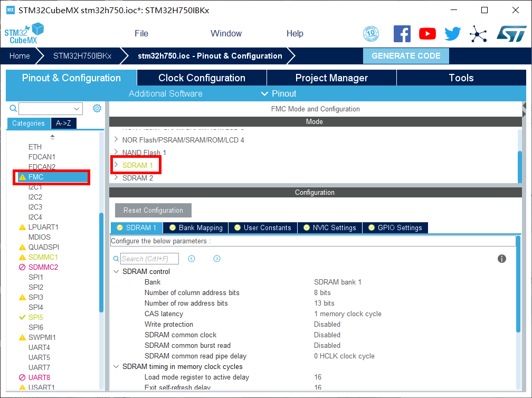Open the peripheral search dropdown
Image resolution: width=532 pixels, height=398 pixels.
(77, 109)
